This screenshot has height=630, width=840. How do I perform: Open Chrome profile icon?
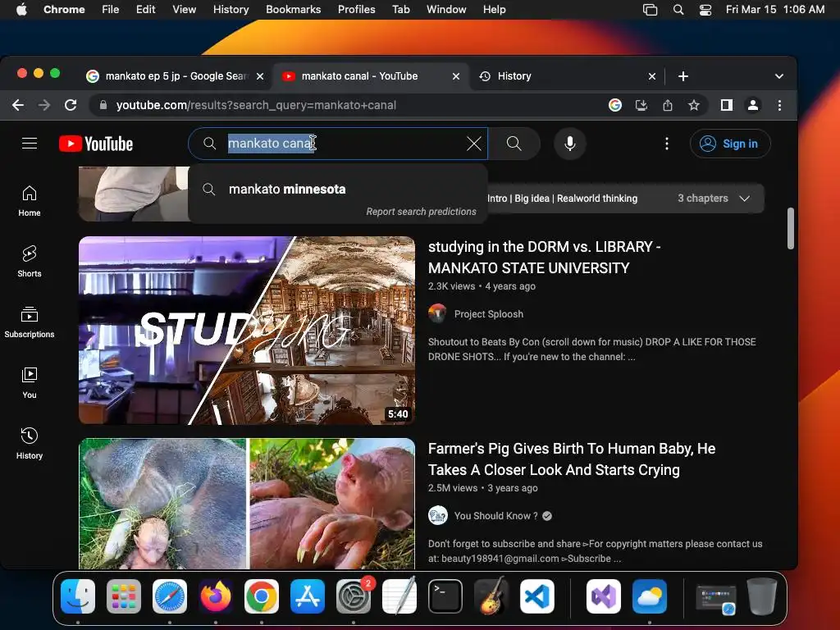pyautogui.click(x=753, y=105)
